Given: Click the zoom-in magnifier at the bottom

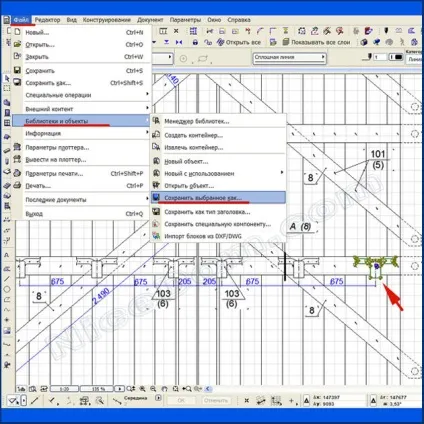Looking at the screenshot, I should coord(142,389).
